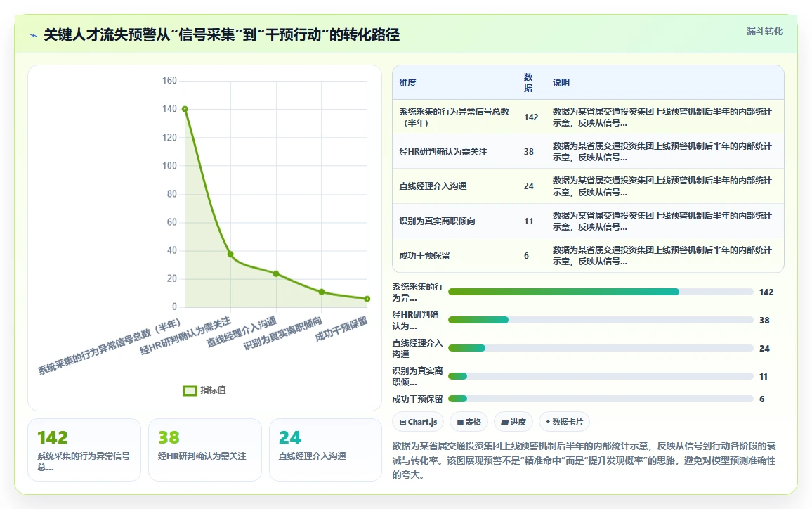The image size is (812, 509).
Task: Select the 进度 chip
Action: coord(513,422)
